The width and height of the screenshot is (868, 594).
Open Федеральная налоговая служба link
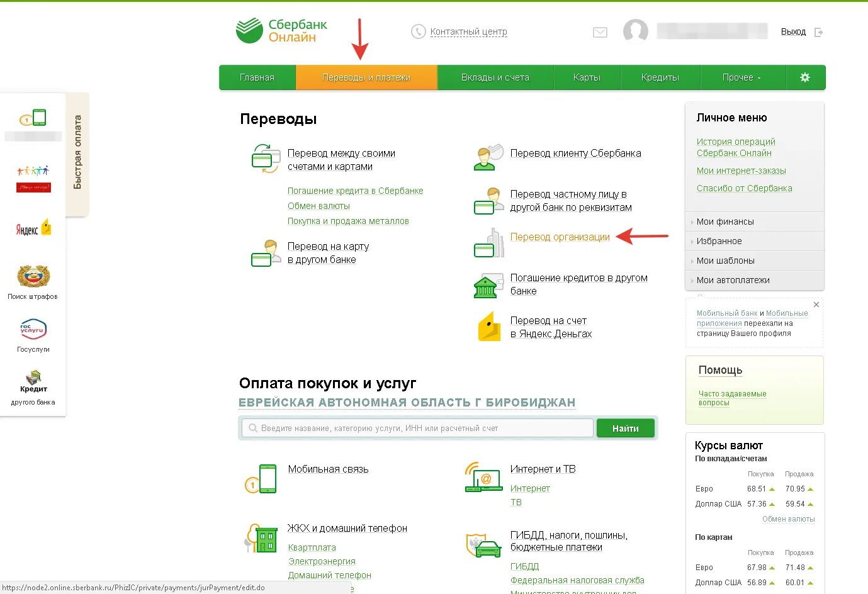tap(577, 580)
